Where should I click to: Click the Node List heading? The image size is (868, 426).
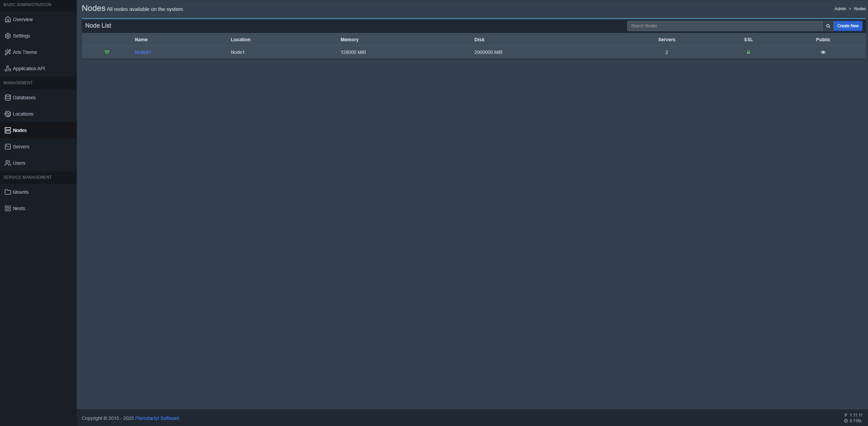[98, 26]
